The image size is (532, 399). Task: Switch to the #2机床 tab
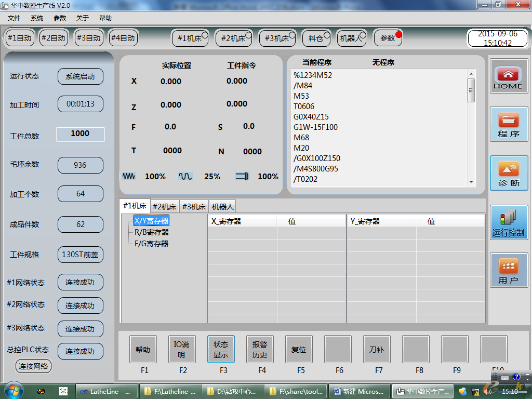(x=165, y=207)
